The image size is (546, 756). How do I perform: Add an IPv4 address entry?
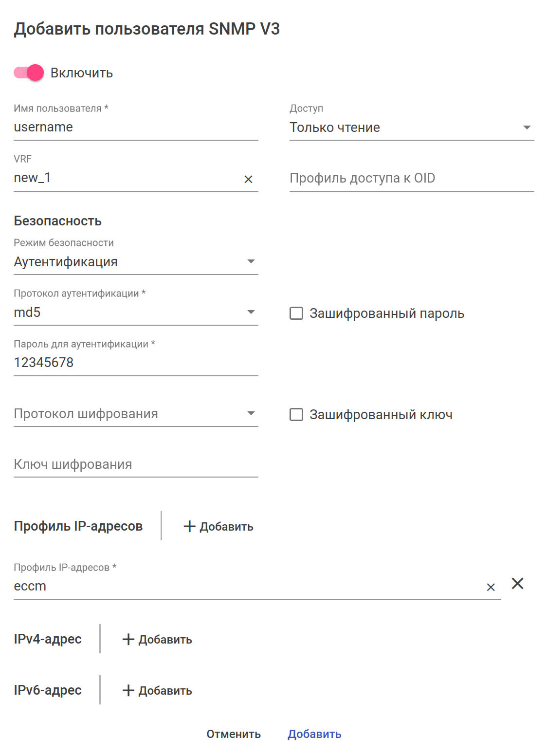click(x=157, y=639)
